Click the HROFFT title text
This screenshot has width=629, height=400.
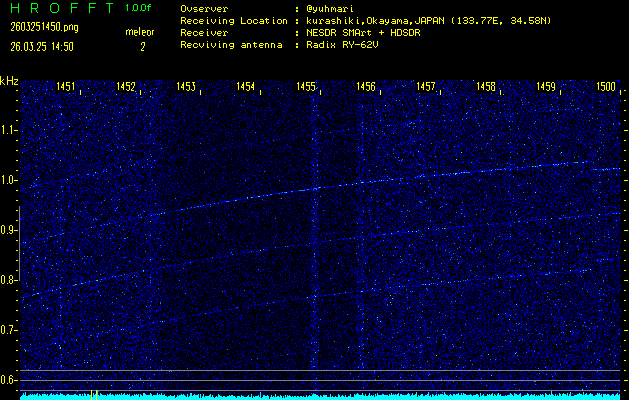tap(56, 8)
